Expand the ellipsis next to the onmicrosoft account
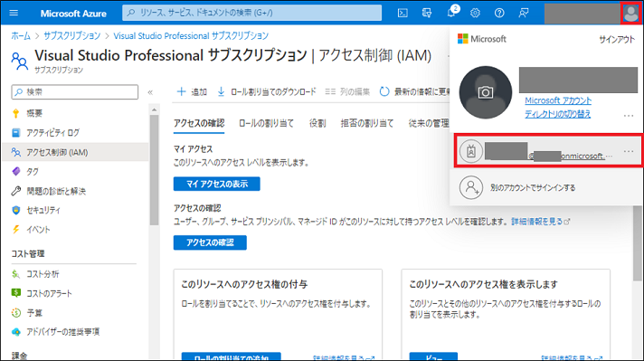 (x=629, y=151)
